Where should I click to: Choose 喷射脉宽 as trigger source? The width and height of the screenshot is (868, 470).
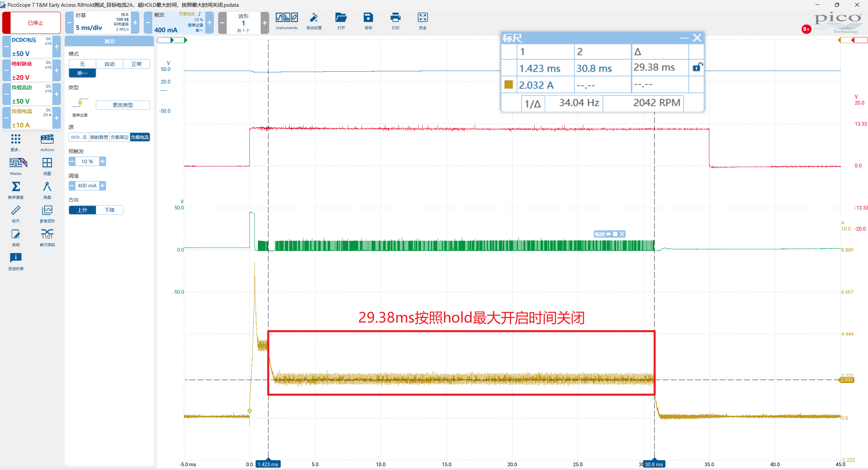tap(99, 137)
